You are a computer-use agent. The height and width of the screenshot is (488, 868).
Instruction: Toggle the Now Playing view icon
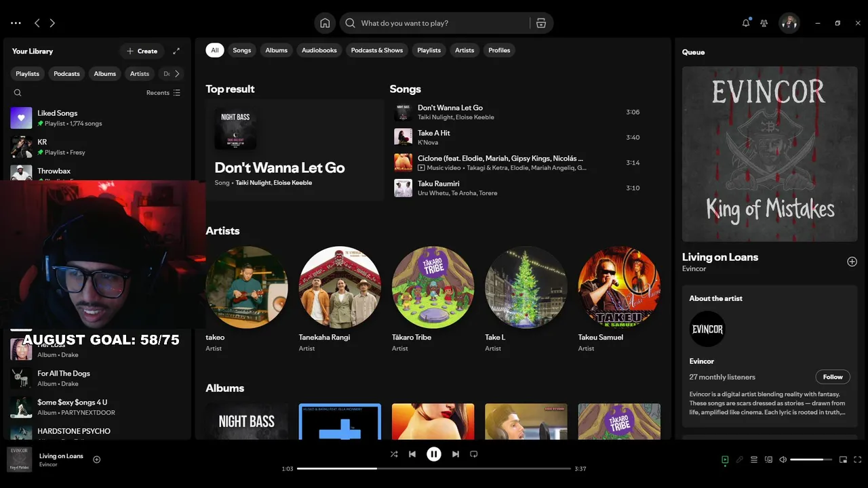pyautogui.click(x=725, y=460)
